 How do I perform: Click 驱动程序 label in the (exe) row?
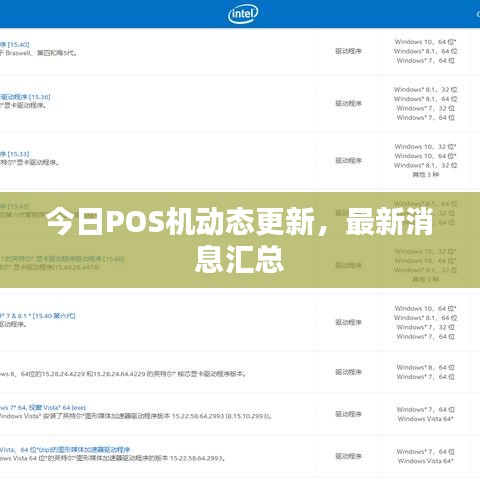(x=349, y=414)
